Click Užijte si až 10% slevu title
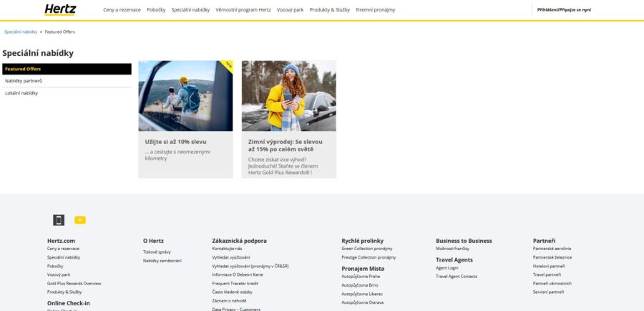Screen dimensions: 644x311 [x=176, y=142]
